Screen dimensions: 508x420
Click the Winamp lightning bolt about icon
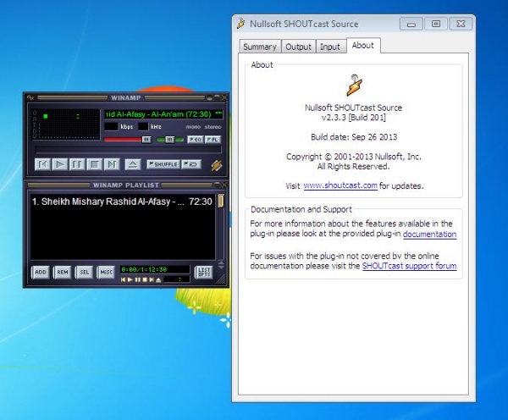(x=217, y=165)
